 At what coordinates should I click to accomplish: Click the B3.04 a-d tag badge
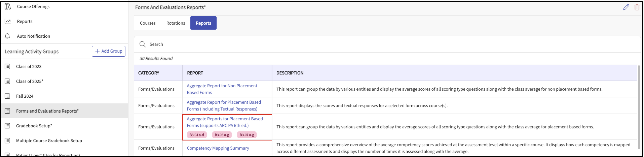pyautogui.click(x=197, y=135)
